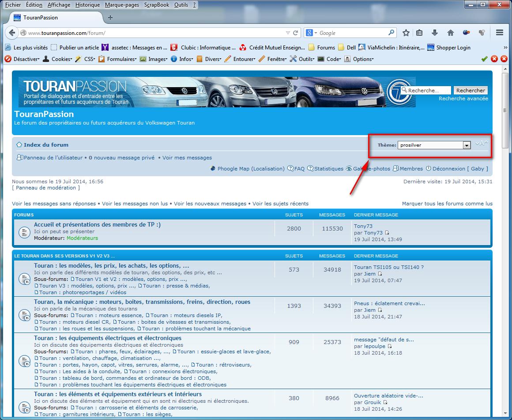The height and width of the screenshot is (420, 512).
Task: Click the Firefox bookmark star icon
Action: point(406,33)
